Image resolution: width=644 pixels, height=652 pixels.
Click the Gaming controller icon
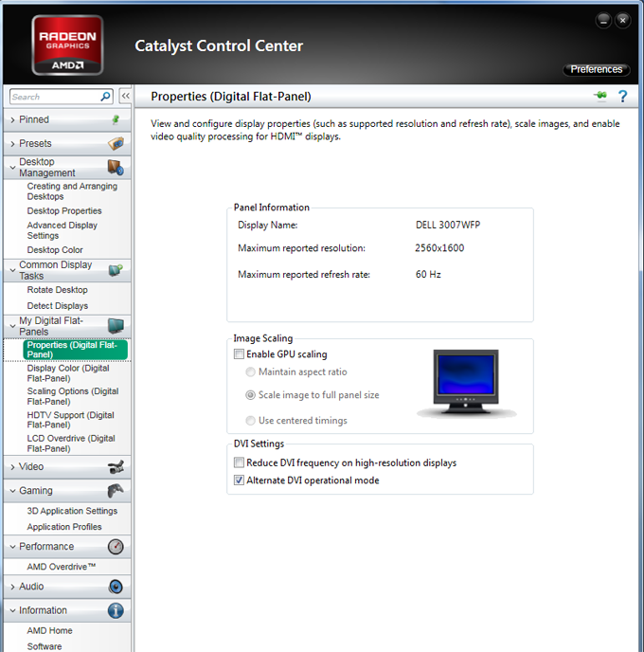point(116,491)
